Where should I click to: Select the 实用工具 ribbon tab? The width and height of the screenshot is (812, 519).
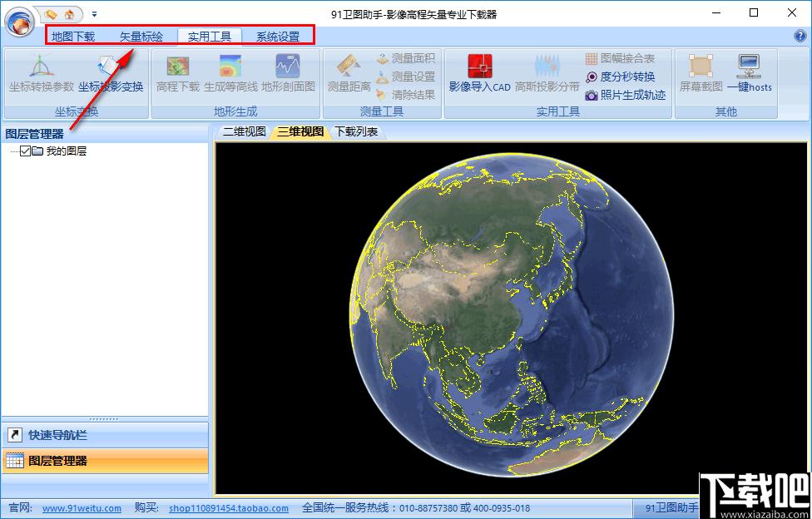point(210,37)
